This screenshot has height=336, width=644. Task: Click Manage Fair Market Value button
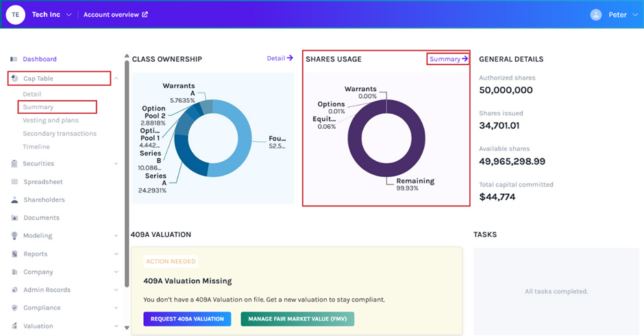click(297, 319)
